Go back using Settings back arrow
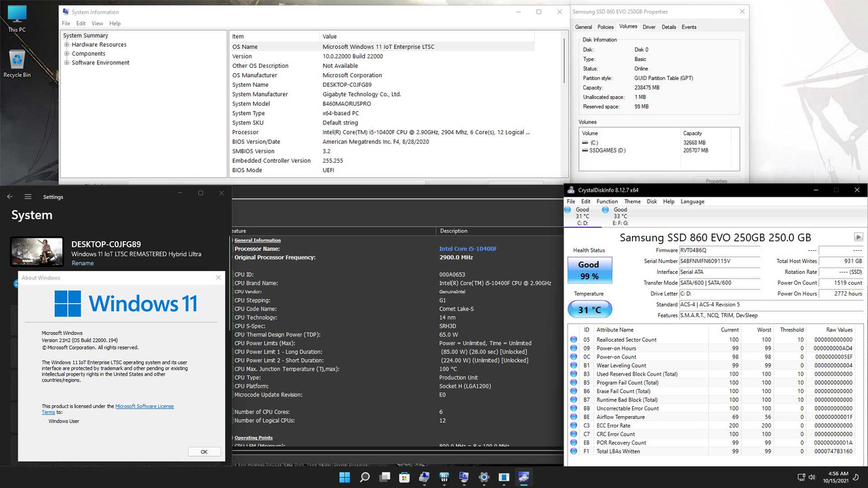This screenshot has width=868, height=488. (x=10, y=197)
